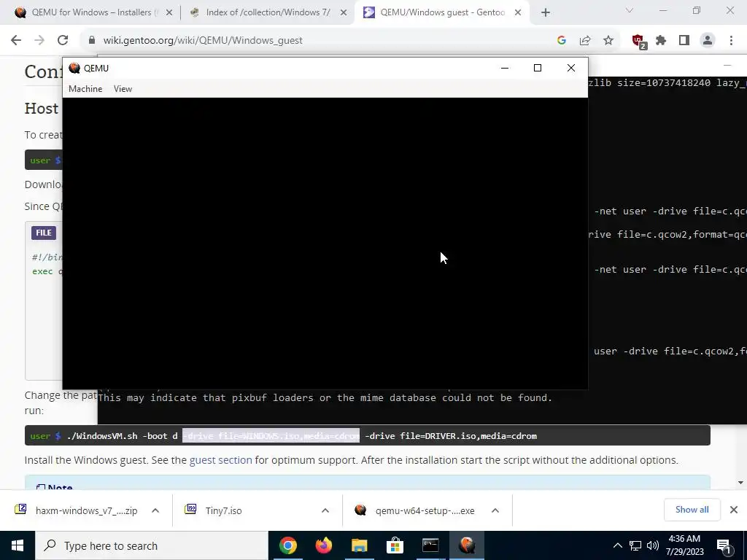This screenshot has height=560, width=747.
Task: Open the Windows Start menu
Action: click(18, 545)
